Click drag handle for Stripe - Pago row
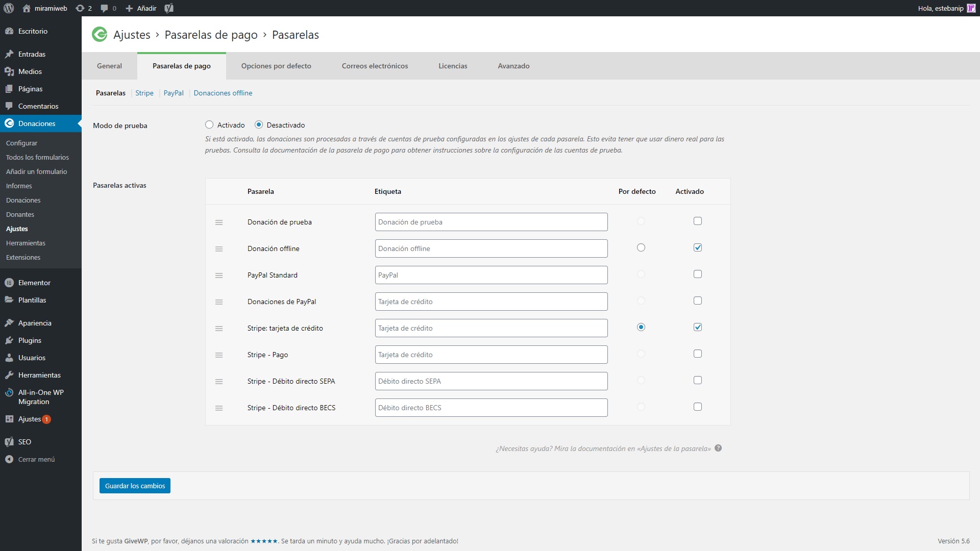Image resolution: width=980 pixels, height=551 pixels. click(219, 355)
